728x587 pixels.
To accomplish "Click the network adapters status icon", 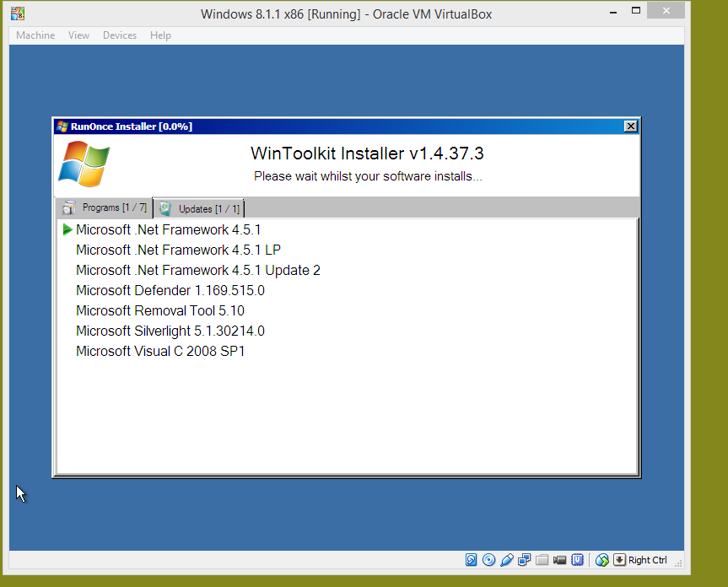I will 524,560.
